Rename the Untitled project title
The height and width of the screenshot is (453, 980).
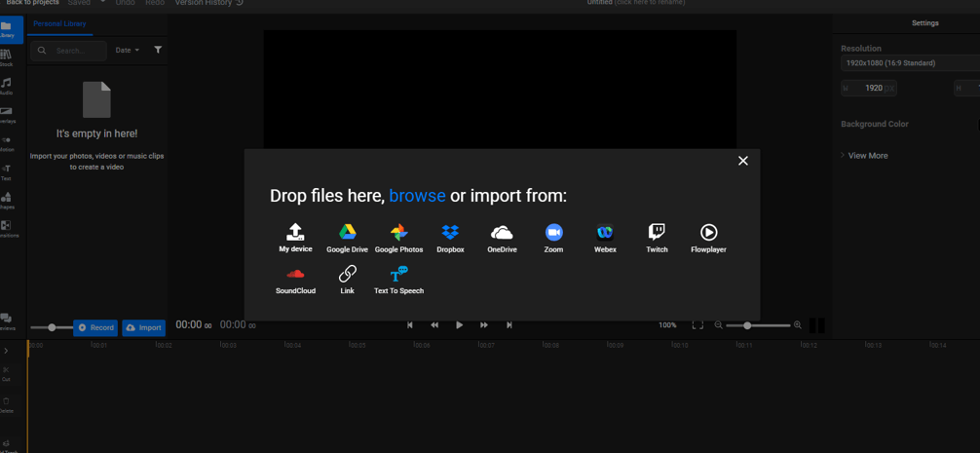tap(635, 3)
